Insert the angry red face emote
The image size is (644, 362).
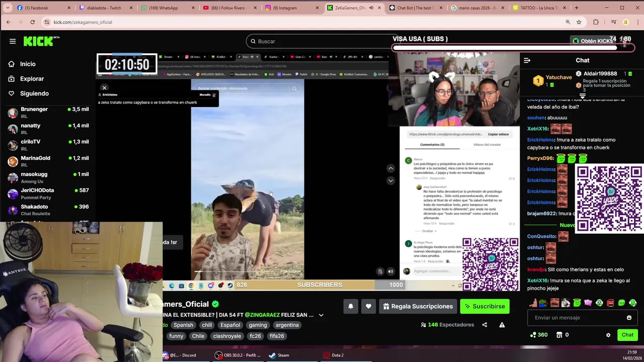pos(610,303)
